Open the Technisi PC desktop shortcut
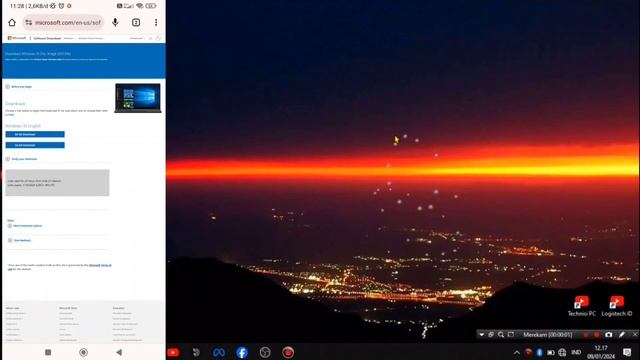 coord(582,307)
